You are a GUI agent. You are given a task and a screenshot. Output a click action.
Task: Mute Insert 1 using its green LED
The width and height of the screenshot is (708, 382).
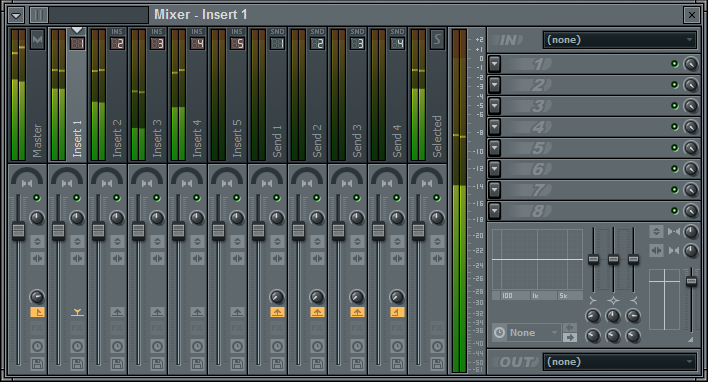[x=77, y=198]
